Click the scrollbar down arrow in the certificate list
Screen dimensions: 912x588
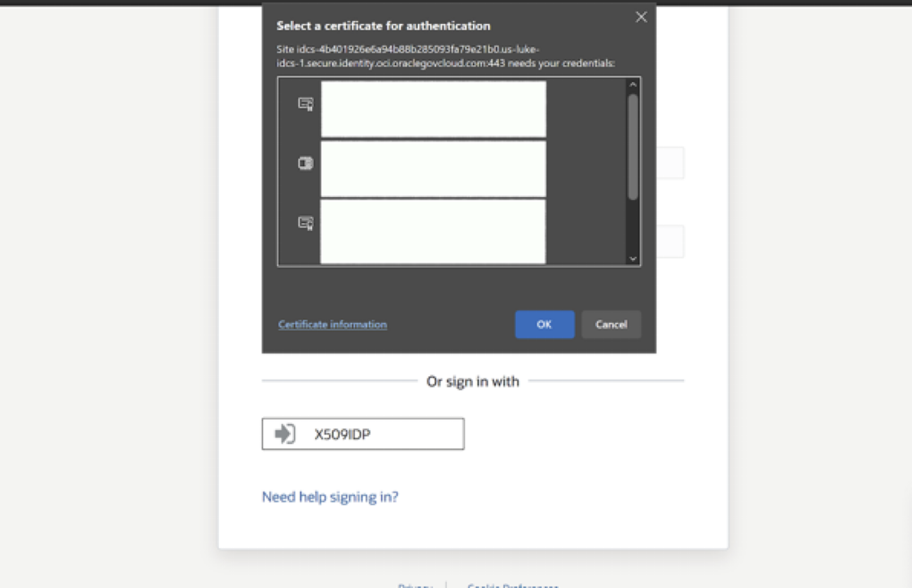[633, 257]
